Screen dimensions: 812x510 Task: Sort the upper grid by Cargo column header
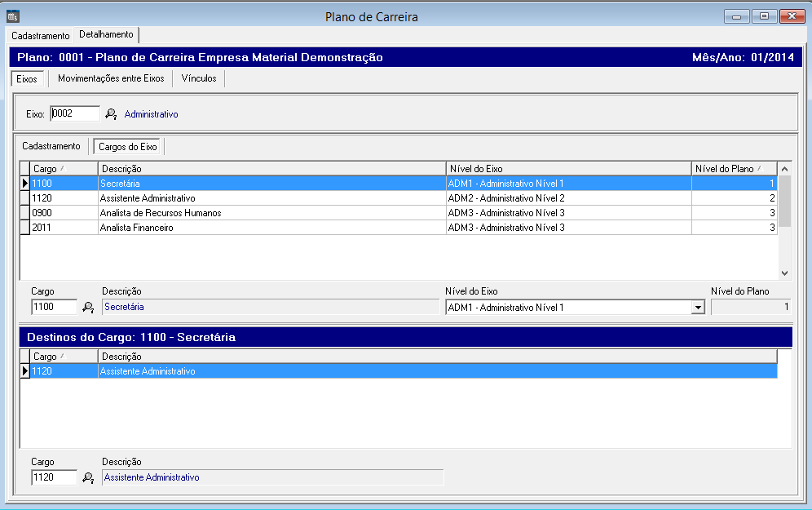click(64, 168)
